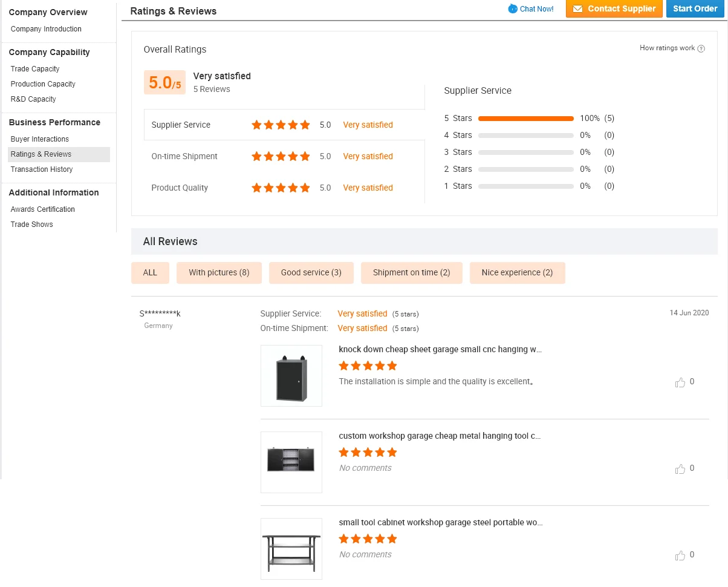
Task: Click the 100% value for 5 Stars
Action: [x=590, y=118]
